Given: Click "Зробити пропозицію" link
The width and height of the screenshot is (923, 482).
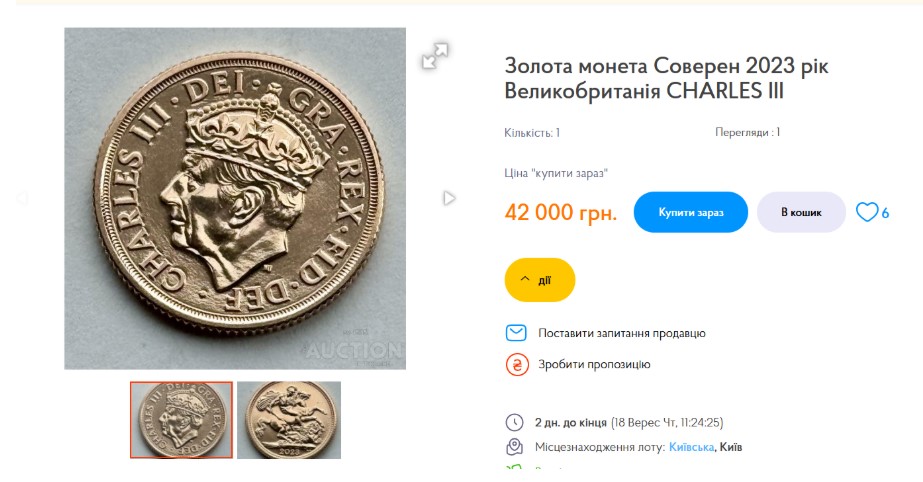Looking at the screenshot, I should [x=594, y=365].
